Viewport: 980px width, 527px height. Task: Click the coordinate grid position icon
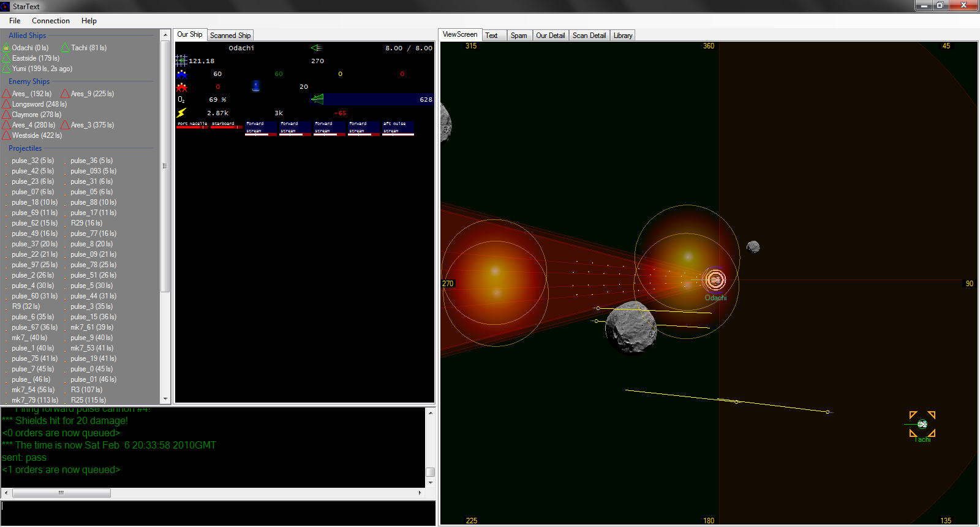[x=181, y=61]
